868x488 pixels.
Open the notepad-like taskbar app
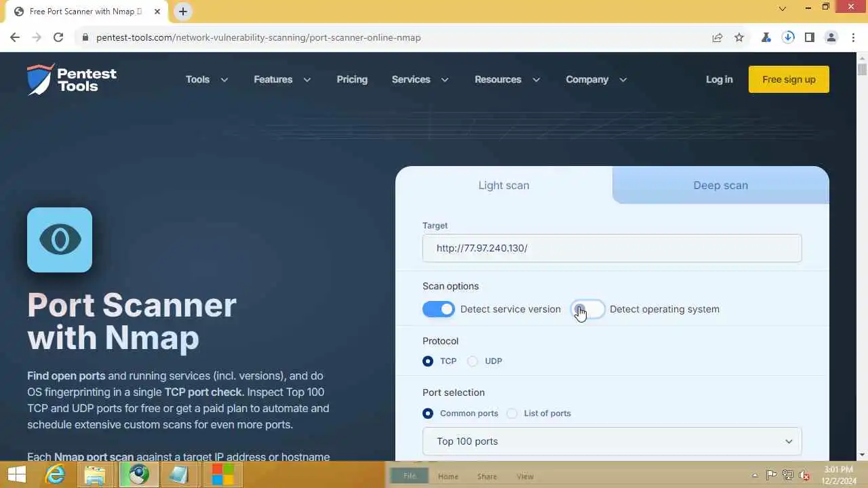180,474
